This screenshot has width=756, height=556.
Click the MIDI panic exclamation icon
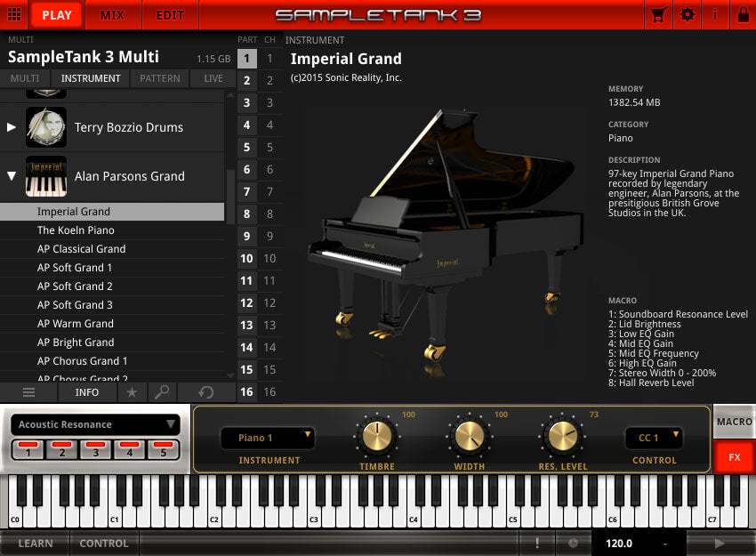pyautogui.click(x=537, y=543)
